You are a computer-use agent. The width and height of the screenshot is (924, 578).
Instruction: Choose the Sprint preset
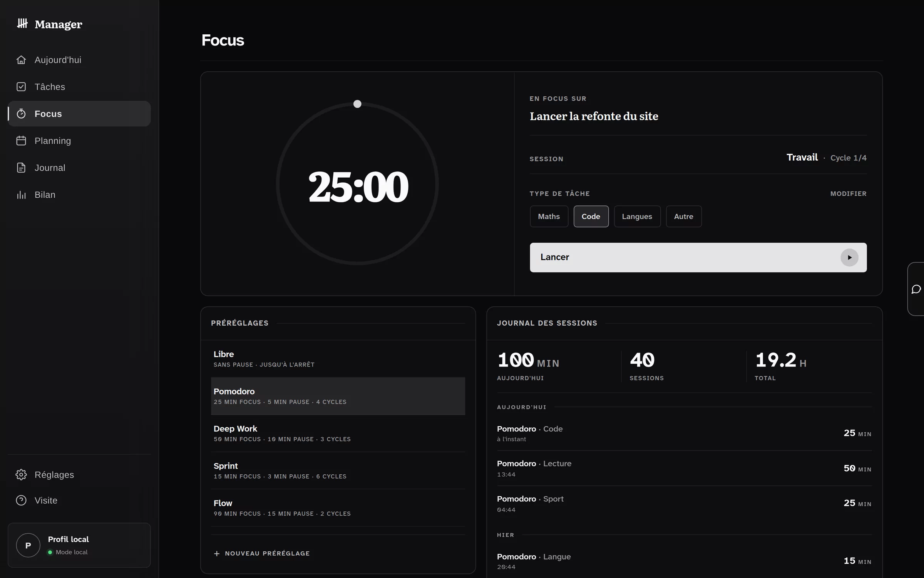pyautogui.click(x=338, y=470)
